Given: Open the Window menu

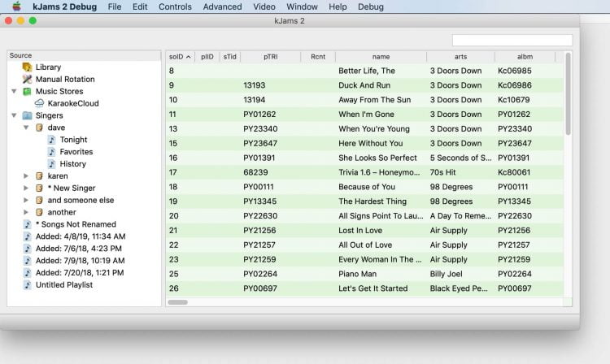Looking at the screenshot, I should click(302, 6).
